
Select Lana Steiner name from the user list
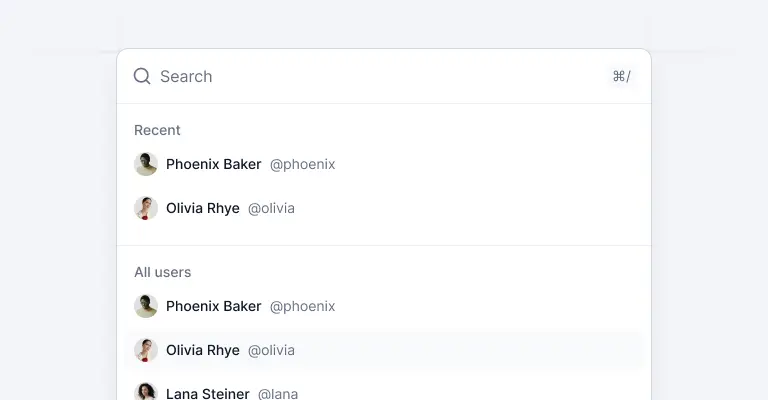208,393
